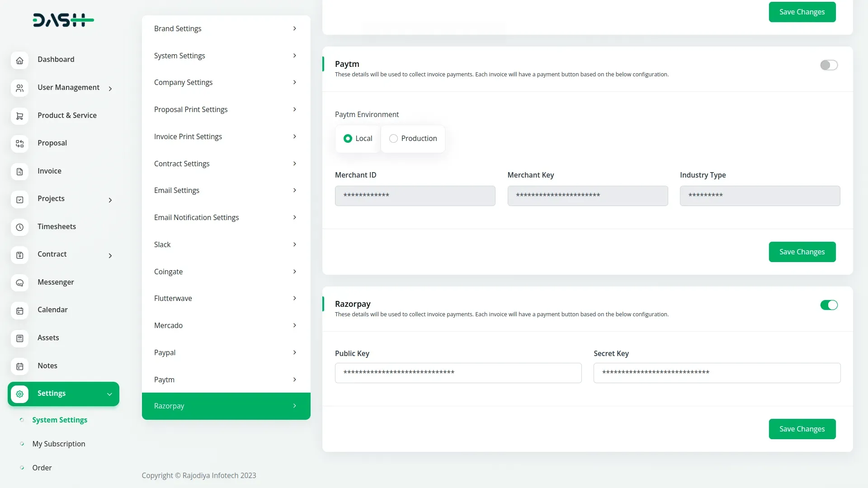Image resolution: width=868 pixels, height=488 pixels.
Task: Click the Settings gear icon
Action: tap(19, 394)
